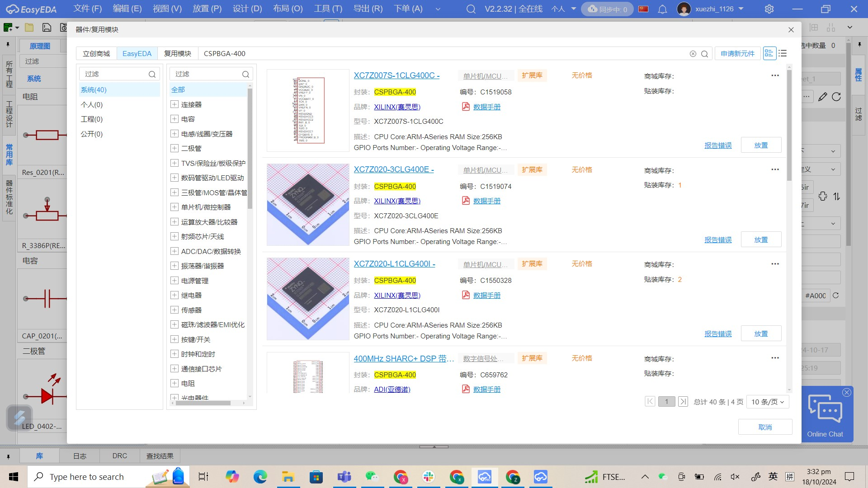Open notification bell in top bar

pos(662,9)
